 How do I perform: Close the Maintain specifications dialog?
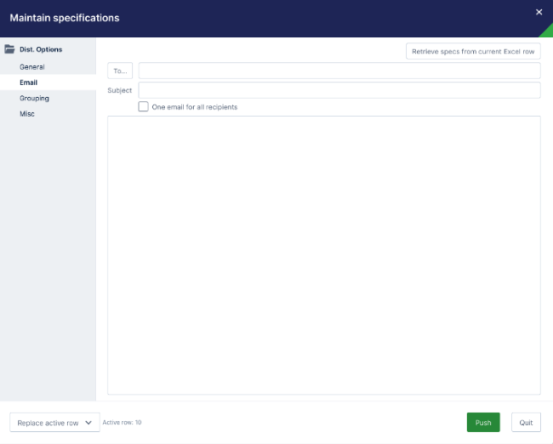539,12
